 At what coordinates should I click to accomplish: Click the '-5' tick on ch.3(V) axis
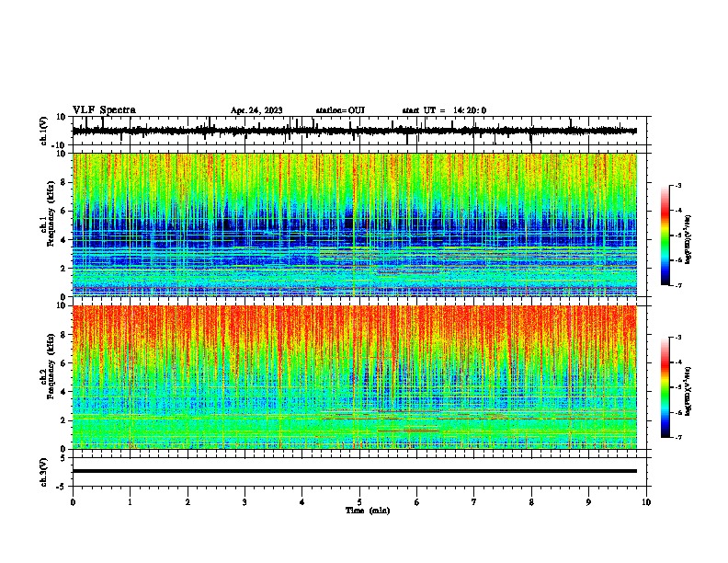[x=62, y=487]
